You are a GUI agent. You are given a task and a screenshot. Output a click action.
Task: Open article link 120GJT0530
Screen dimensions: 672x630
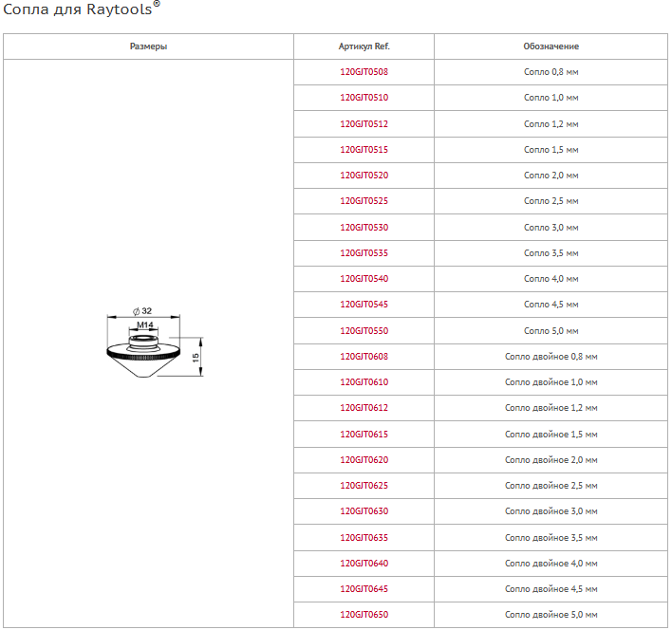(x=364, y=228)
